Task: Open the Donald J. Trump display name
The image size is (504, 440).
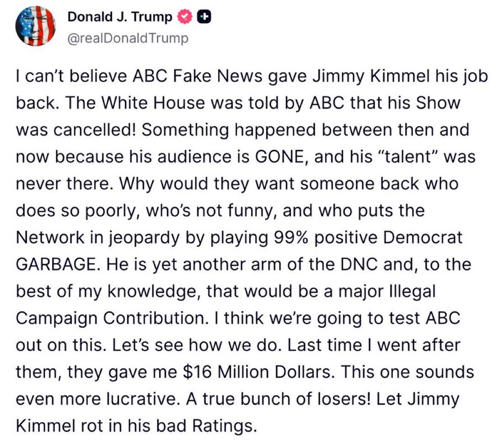Action: point(119,17)
